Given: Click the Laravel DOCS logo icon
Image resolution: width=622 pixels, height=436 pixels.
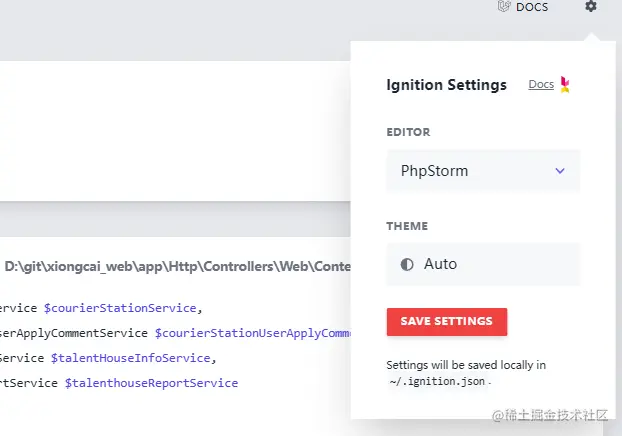Looking at the screenshot, I should 504,6.
